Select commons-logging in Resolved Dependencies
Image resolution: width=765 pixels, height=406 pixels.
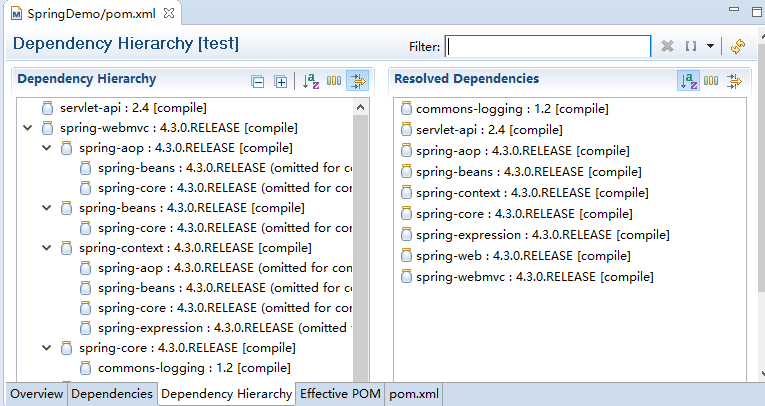tap(512, 109)
